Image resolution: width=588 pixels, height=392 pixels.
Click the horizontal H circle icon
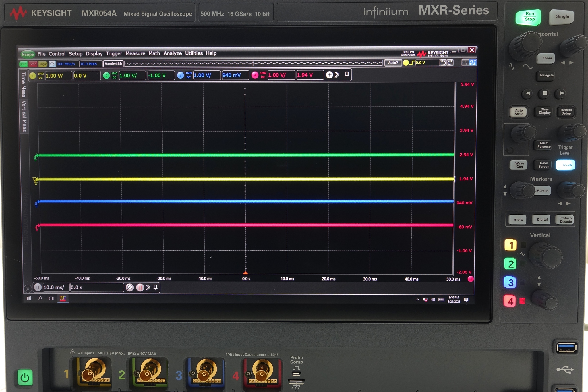point(38,287)
